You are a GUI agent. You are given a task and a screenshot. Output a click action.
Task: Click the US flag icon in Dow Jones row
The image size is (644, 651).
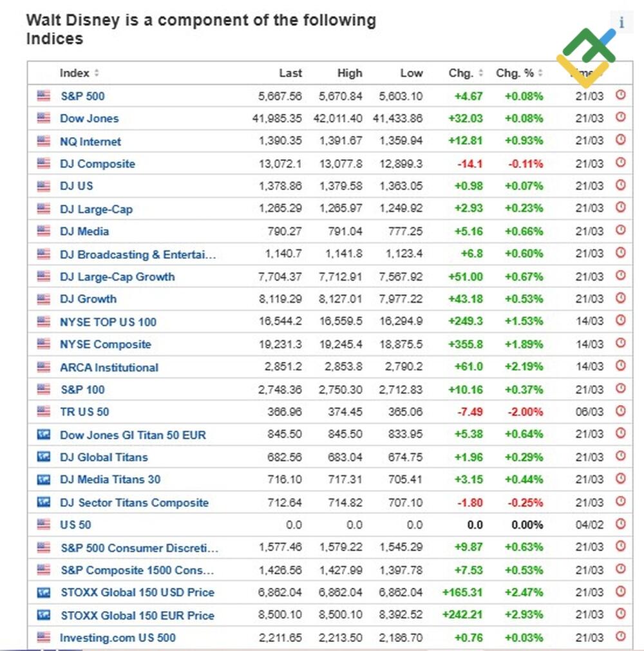pyautogui.click(x=44, y=118)
